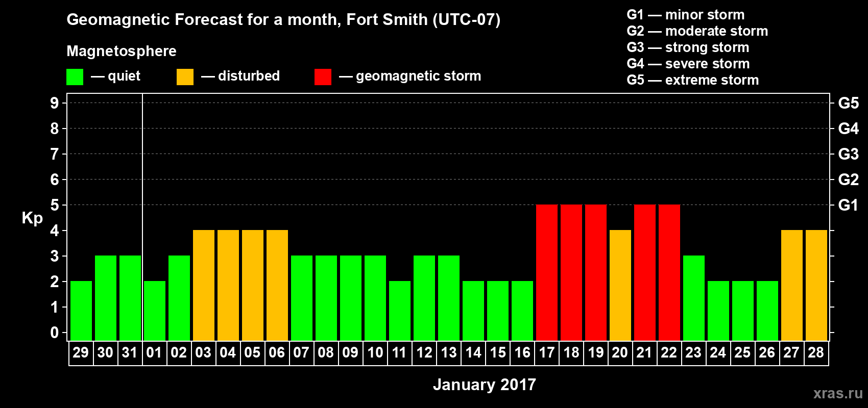Viewport: 868px width, 408px height.
Task: Select the orange bar for January 28
Action: tap(816, 285)
